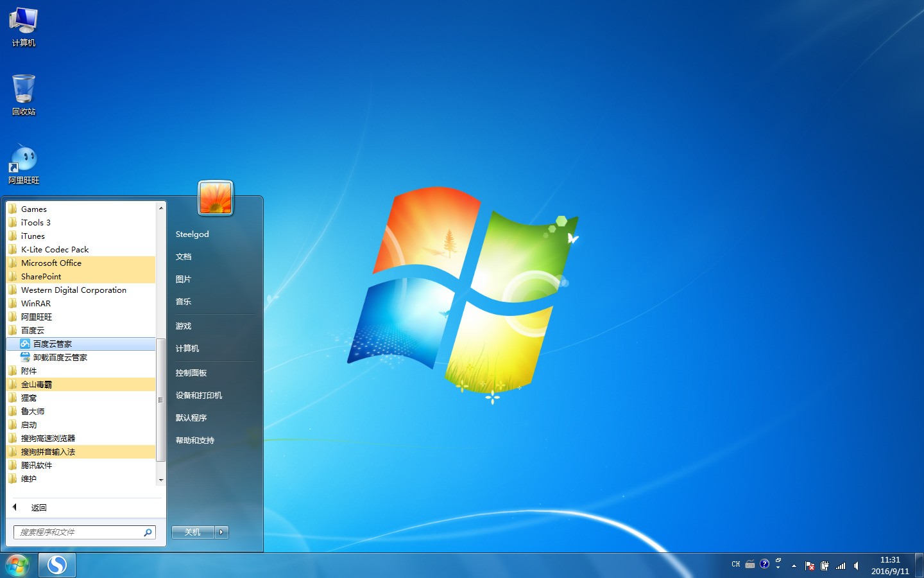Open the 计算机 desktop icon
Image resolution: width=924 pixels, height=578 pixels.
24,27
